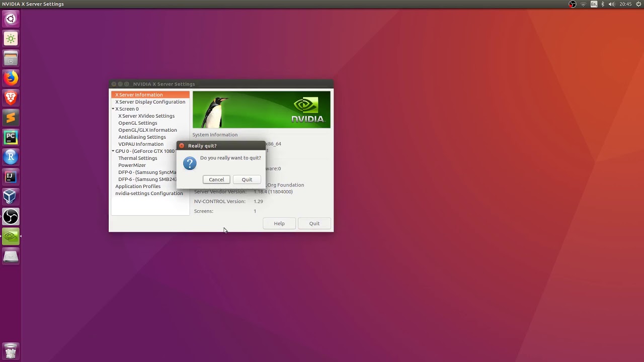Open VirtualBox from the dock

(11, 197)
